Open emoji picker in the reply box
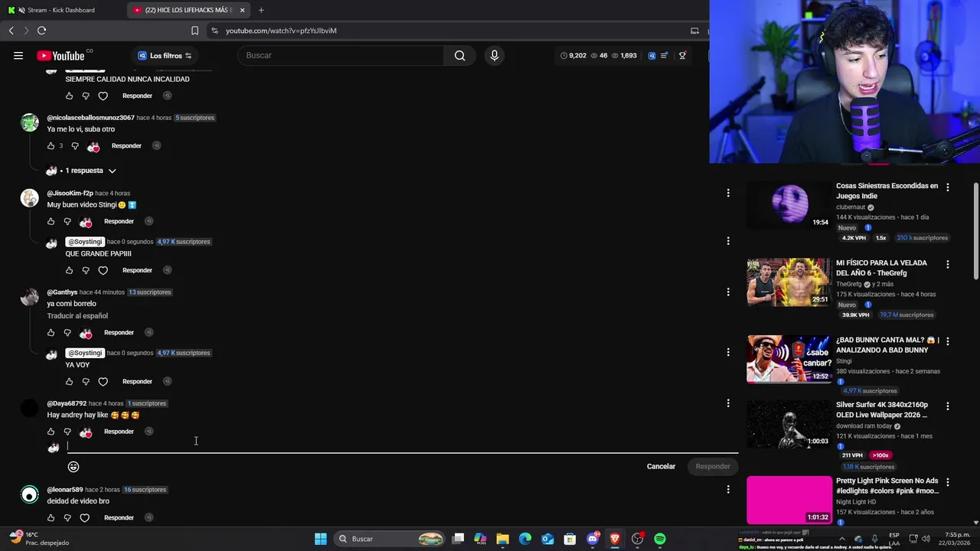 [73, 466]
